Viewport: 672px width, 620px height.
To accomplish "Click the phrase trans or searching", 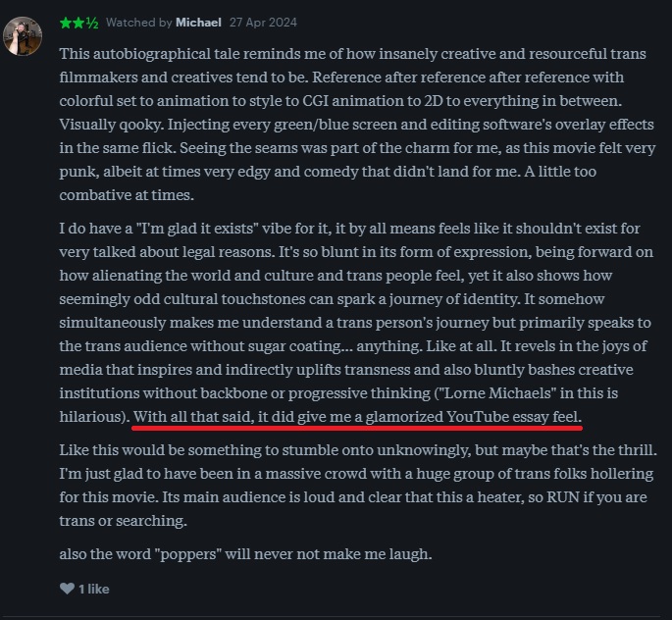I will pyautogui.click(x=123, y=521).
